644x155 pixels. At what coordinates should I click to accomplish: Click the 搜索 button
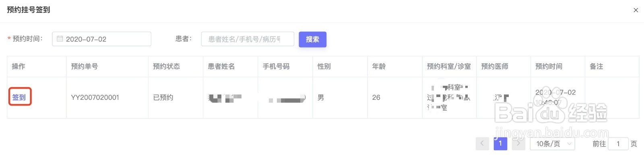pyautogui.click(x=312, y=39)
